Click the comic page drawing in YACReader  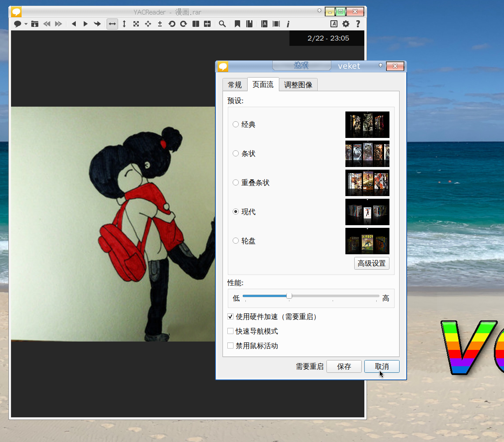[113, 224]
